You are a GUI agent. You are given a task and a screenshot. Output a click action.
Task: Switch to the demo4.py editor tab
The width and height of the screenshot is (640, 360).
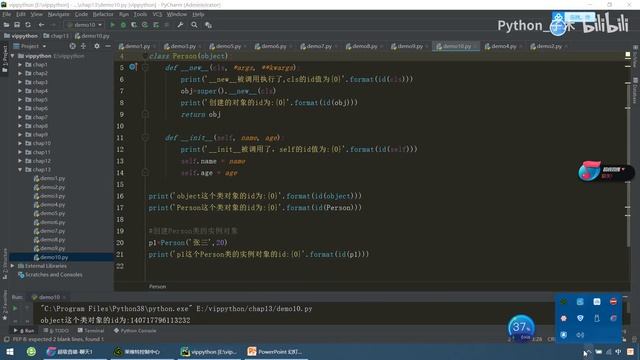[x=503, y=46]
